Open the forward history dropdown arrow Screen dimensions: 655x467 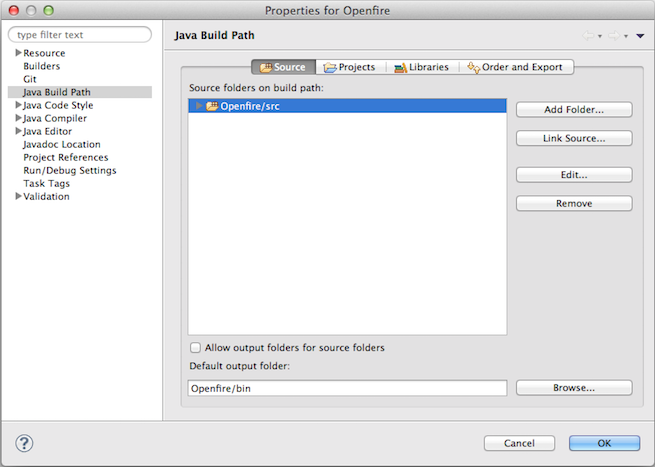626,36
